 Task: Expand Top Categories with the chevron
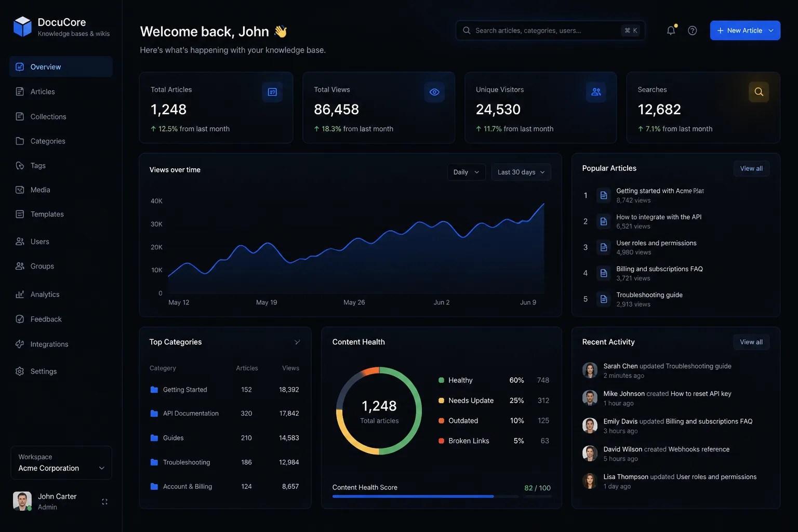point(297,342)
